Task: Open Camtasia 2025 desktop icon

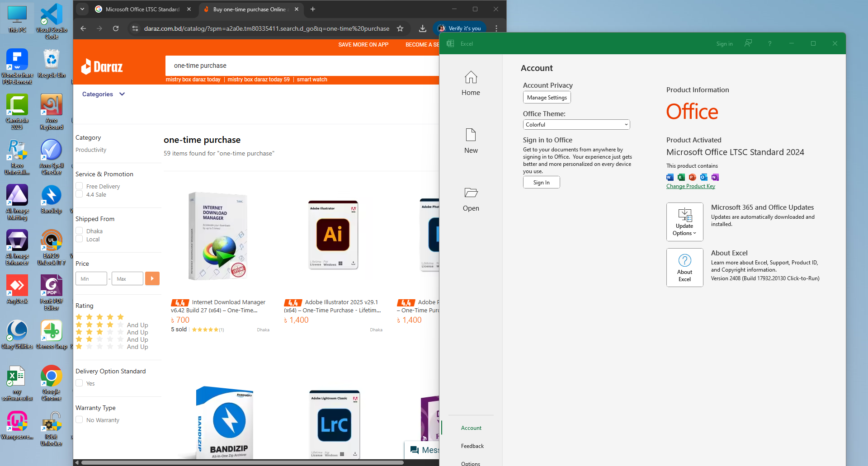Action: 17,112
